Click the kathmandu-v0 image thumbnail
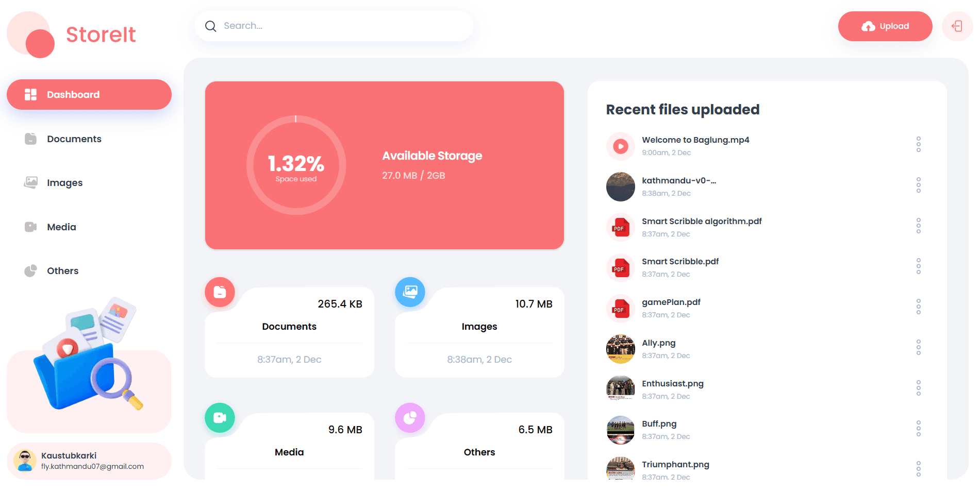 pos(620,186)
